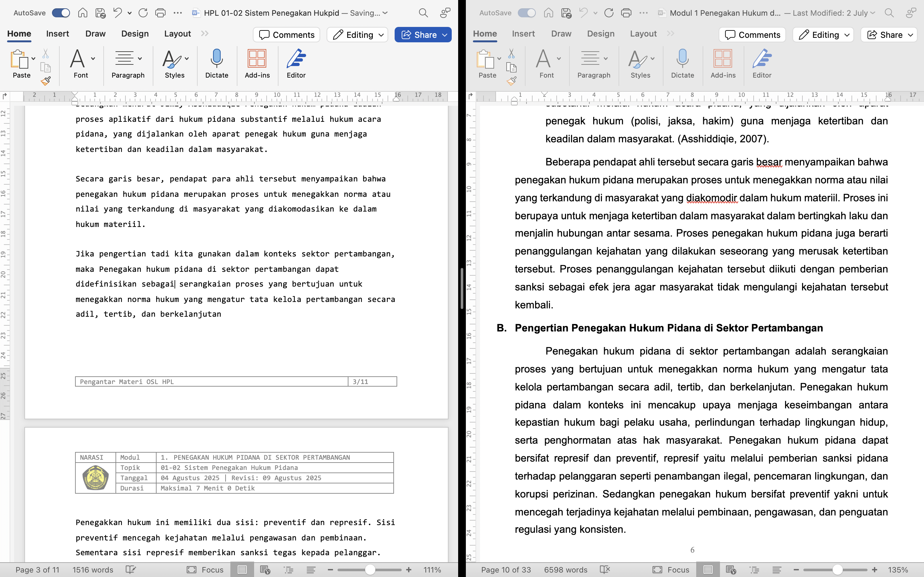This screenshot has height=577, width=924.
Task: Open Share dropdown arrow in right window
Action: pos(911,35)
